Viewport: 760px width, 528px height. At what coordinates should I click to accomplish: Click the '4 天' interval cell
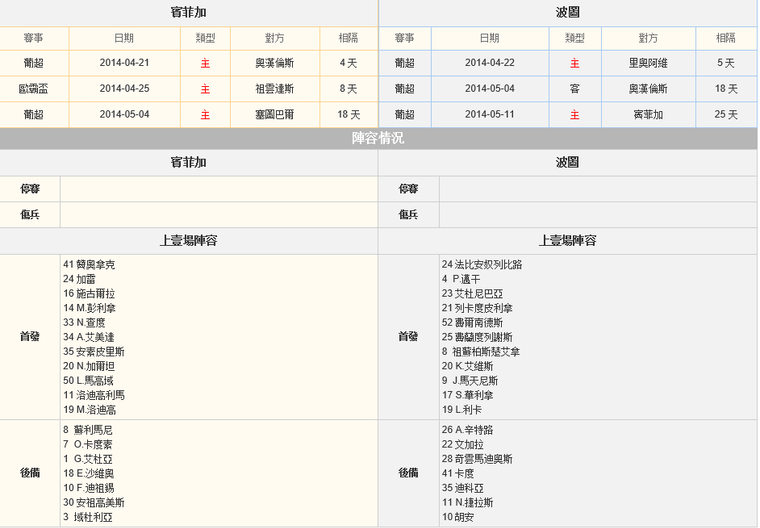point(348,63)
